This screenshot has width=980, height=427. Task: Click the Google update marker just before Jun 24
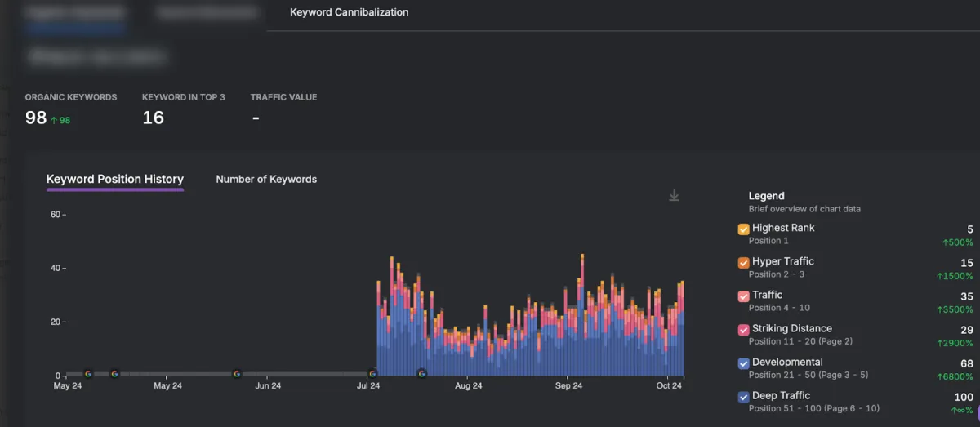[237, 374]
